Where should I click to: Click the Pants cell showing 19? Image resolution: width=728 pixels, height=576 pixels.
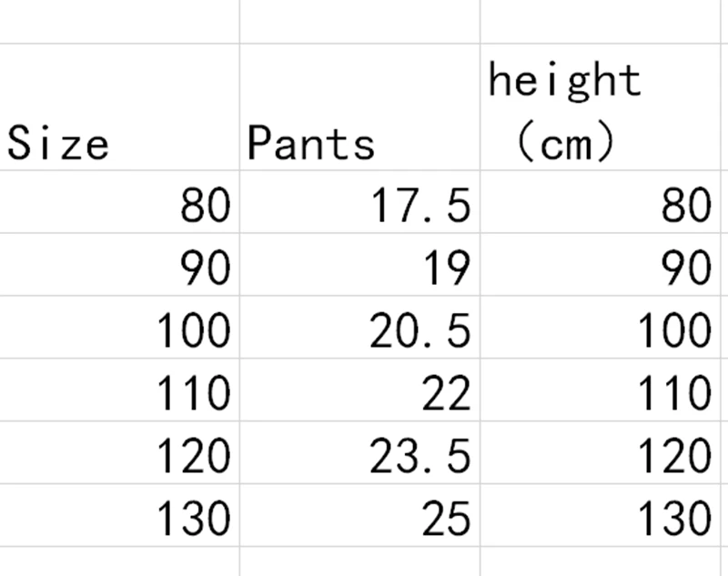click(359, 265)
